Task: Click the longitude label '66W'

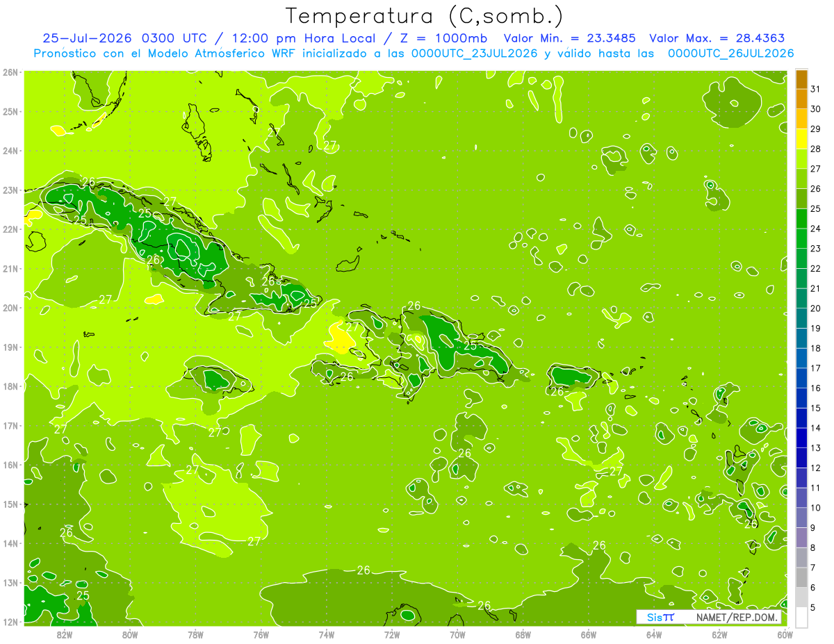Action: (x=589, y=634)
